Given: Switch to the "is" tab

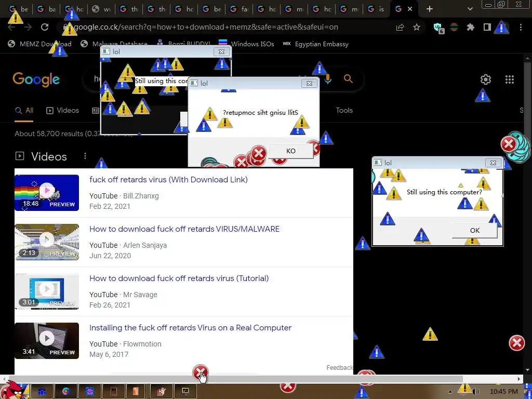Looking at the screenshot, I should coord(377,9).
